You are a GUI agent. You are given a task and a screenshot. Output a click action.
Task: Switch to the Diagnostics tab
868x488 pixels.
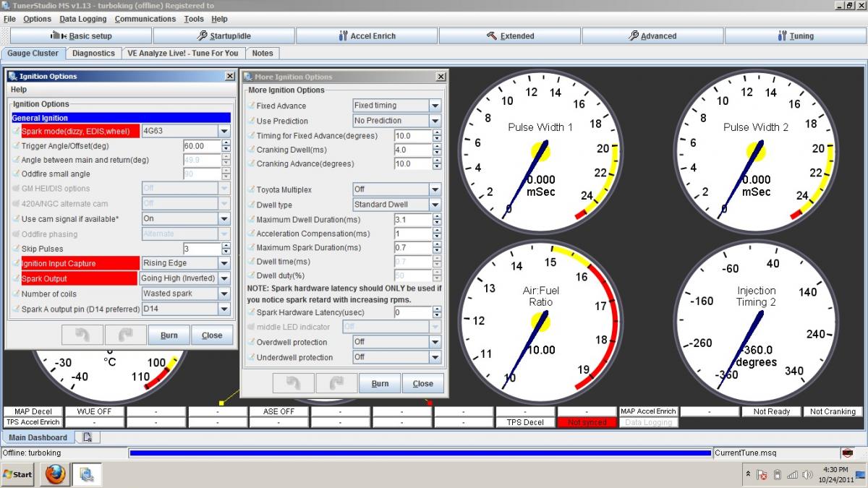coord(93,53)
